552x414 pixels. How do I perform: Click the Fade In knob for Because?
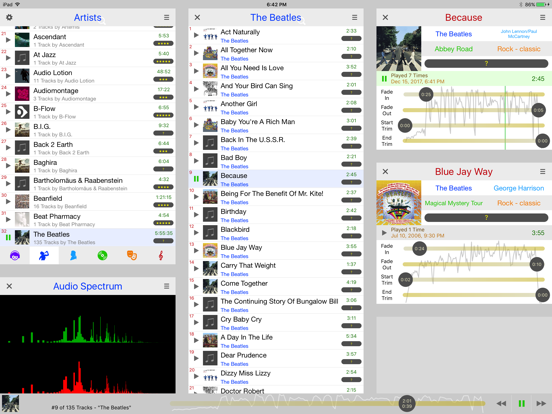(426, 94)
